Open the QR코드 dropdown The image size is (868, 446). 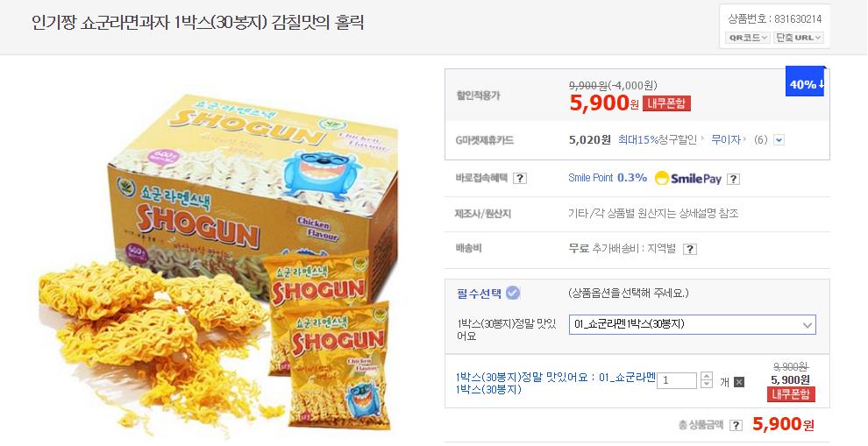click(747, 38)
